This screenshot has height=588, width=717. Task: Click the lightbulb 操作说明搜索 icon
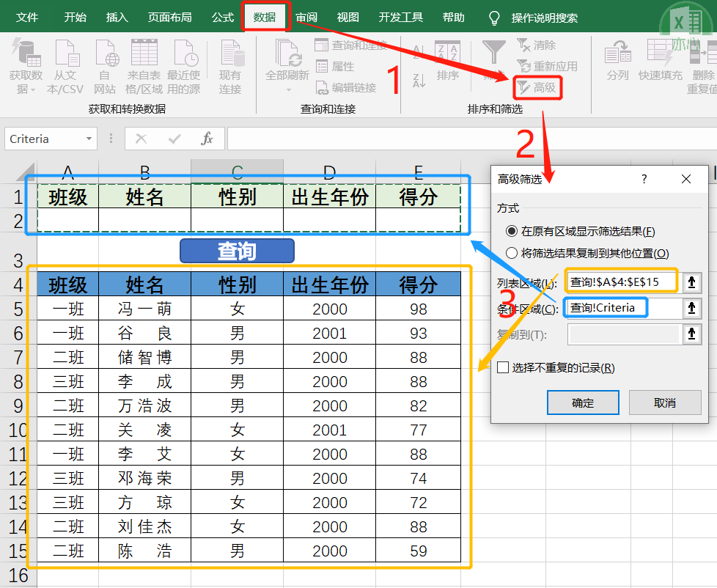coord(494,18)
